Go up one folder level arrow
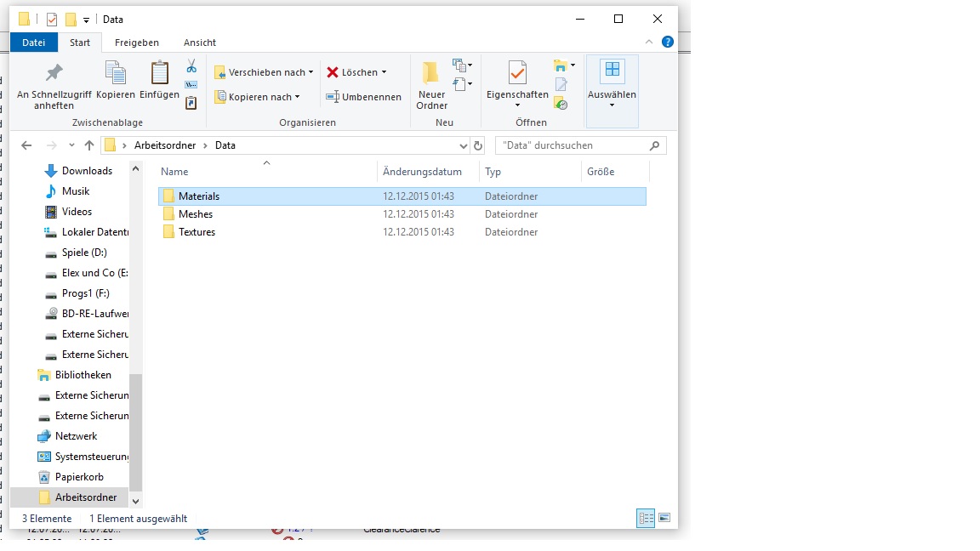Image resolution: width=980 pixels, height=551 pixels. coord(89,145)
